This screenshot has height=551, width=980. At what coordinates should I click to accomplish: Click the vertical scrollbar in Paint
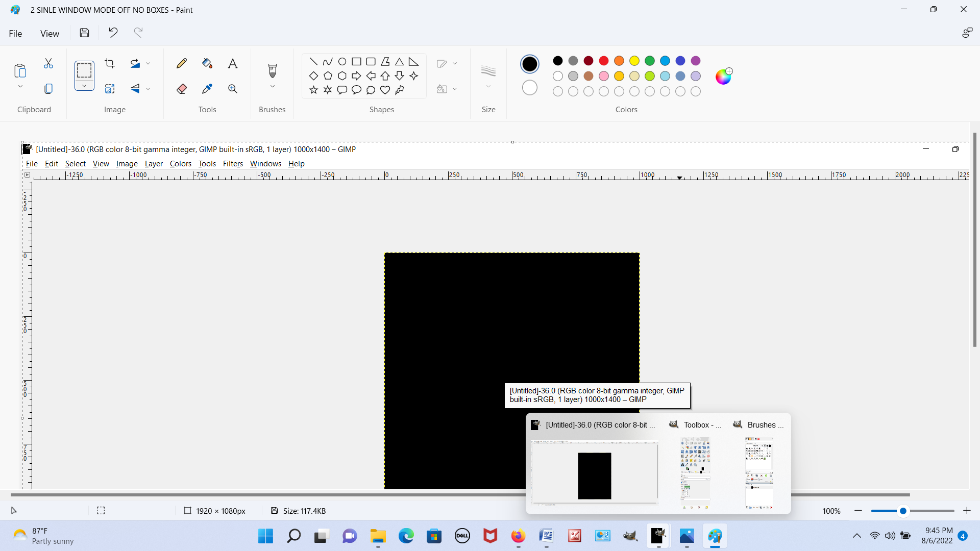[975, 240]
